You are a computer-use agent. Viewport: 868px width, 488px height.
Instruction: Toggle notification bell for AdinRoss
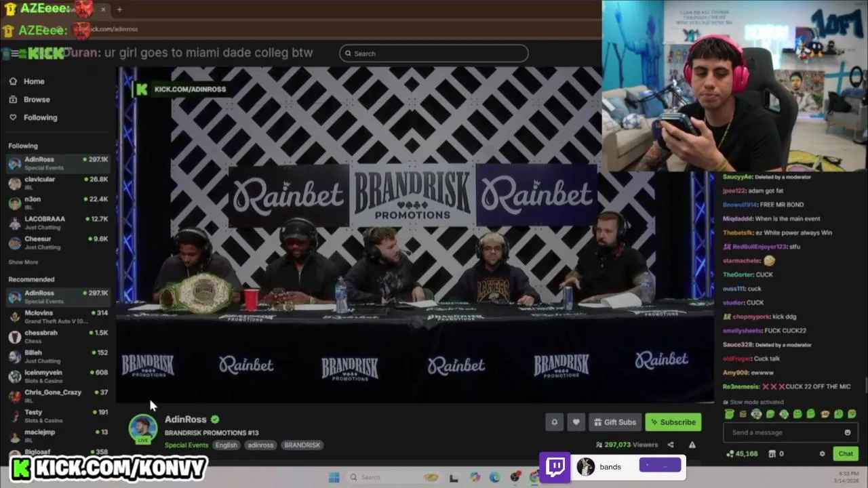tap(554, 422)
